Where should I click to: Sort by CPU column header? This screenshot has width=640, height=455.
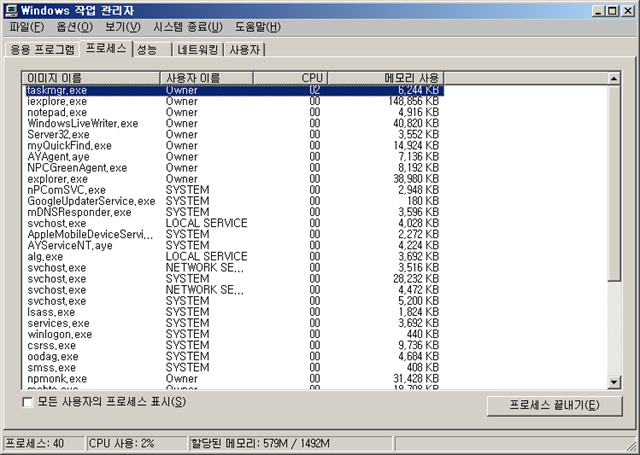[291, 78]
